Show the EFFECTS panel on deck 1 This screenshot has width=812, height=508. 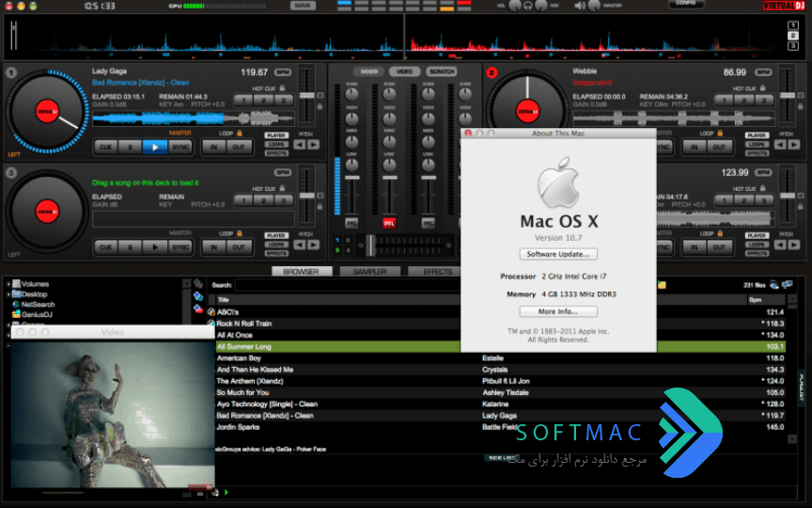pyautogui.click(x=276, y=153)
